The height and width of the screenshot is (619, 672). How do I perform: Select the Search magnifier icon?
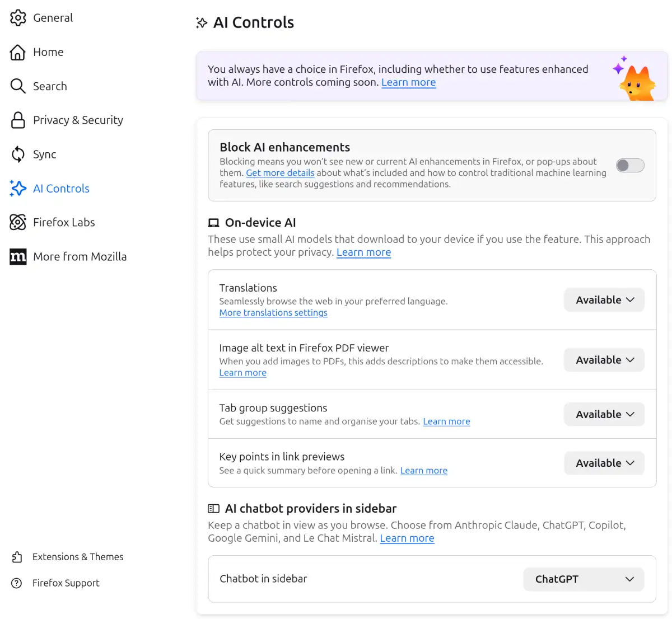(18, 86)
